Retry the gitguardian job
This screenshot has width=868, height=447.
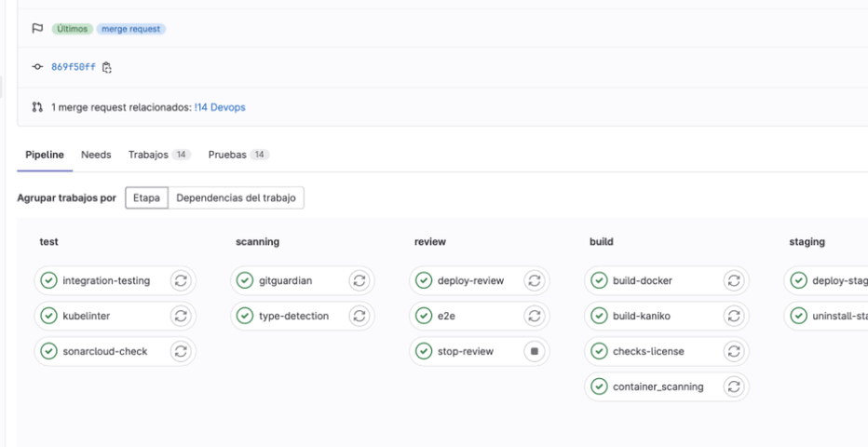tap(359, 280)
